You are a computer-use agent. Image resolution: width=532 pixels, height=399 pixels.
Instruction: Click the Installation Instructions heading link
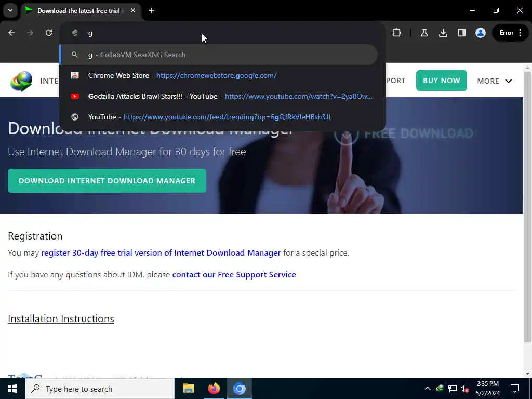tap(61, 318)
